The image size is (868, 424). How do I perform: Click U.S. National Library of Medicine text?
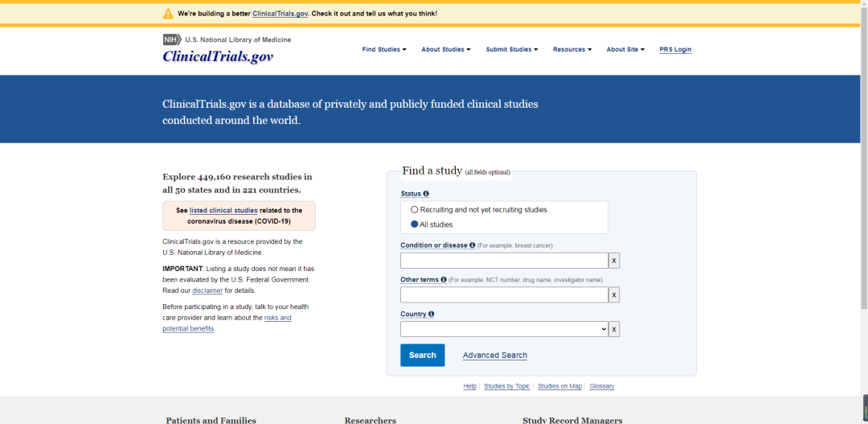tap(238, 40)
